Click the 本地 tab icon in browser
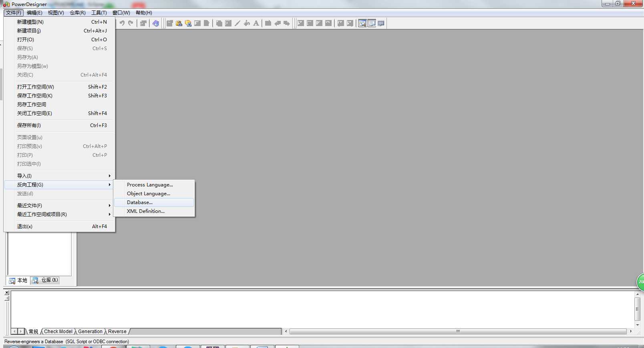 12,281
